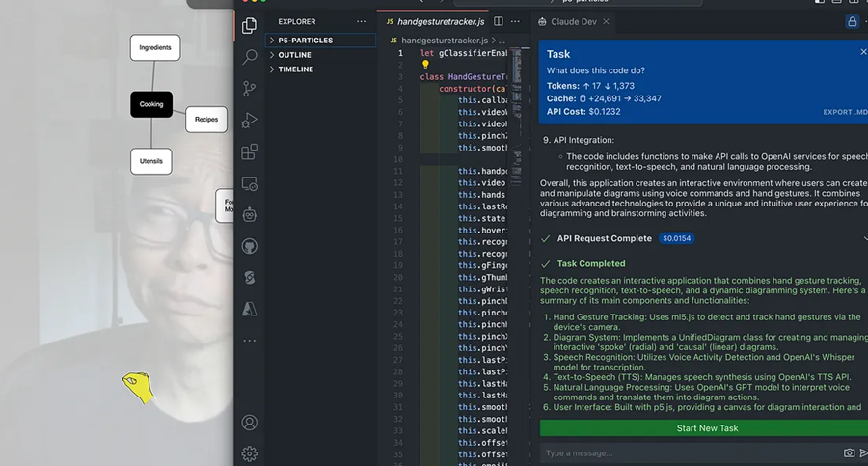Open the Remote Explorer view
Screen dimensions: 868x466
[x=249, y=183]
